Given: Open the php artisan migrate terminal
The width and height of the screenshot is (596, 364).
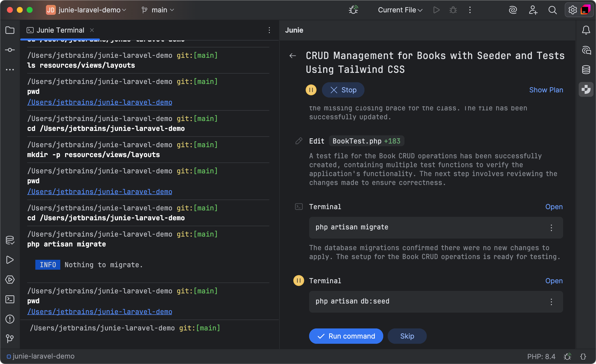Looking at the screenshot, I should 554,207.
